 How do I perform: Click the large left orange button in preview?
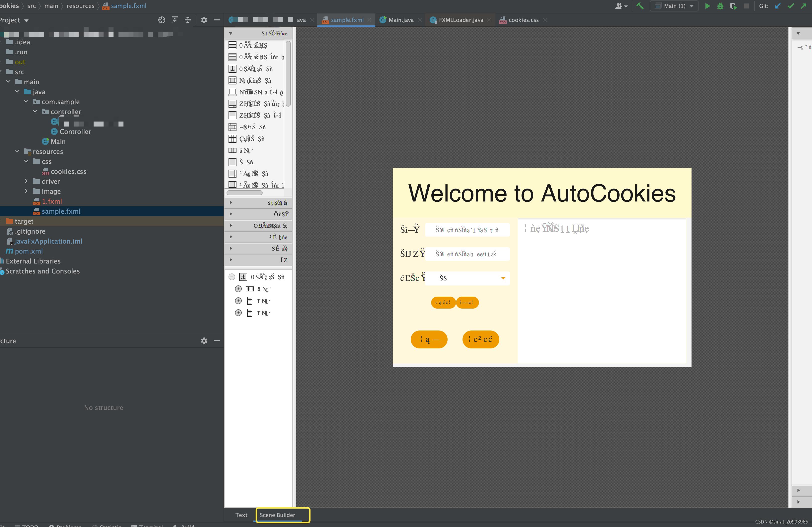point(429,339)
